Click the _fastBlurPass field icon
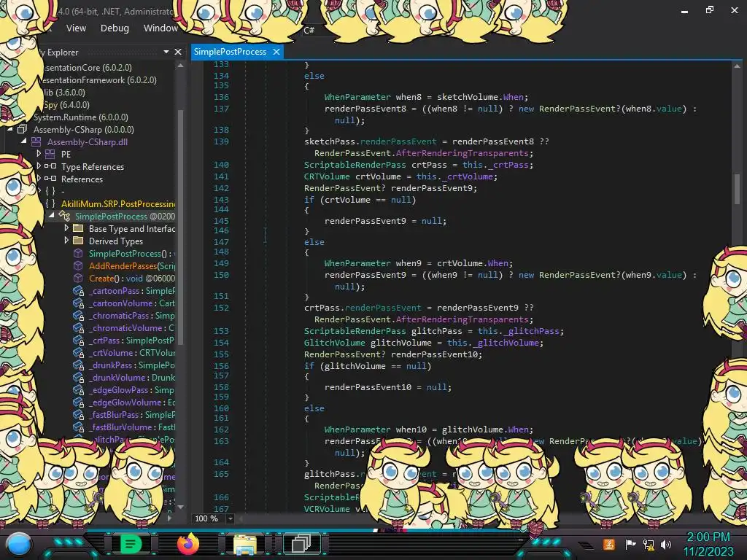747x560 pixels. click(x=79, y=414)
